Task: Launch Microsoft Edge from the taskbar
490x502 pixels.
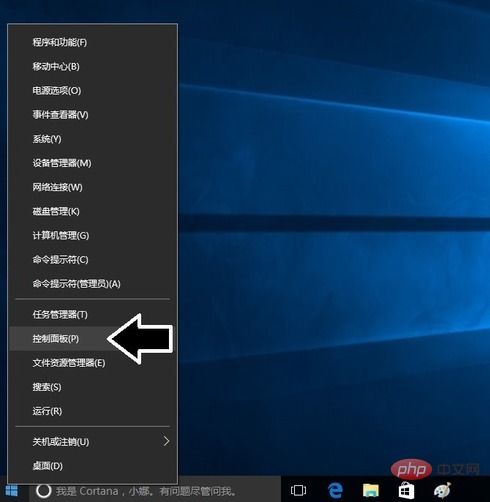Action: 335,490
